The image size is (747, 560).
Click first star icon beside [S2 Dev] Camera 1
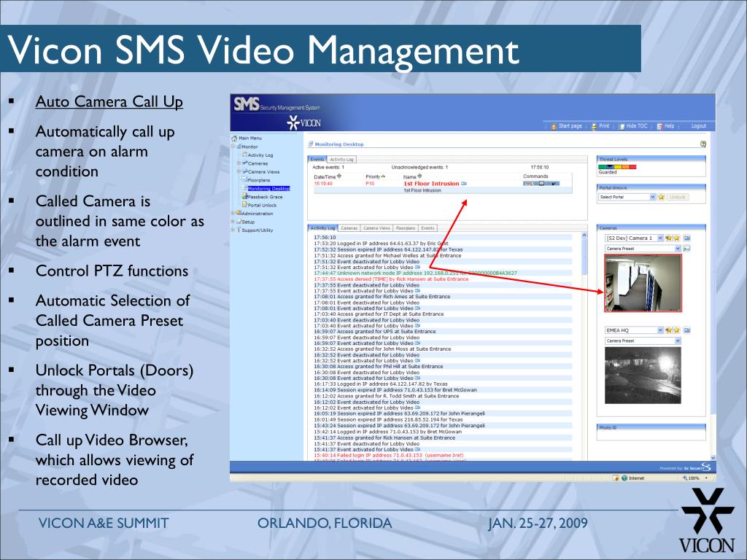pyautogui.click(x=668, y=238)
